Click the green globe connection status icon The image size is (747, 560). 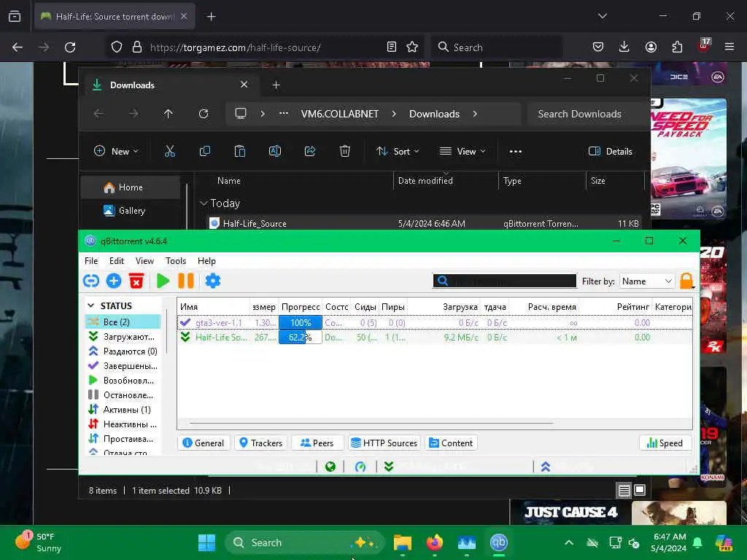[x=330, y=467]
